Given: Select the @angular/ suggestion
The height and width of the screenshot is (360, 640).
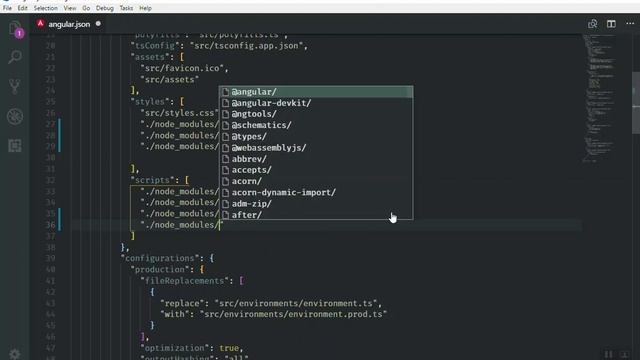Looking at the screenshot, I should [x=316, y=92].
